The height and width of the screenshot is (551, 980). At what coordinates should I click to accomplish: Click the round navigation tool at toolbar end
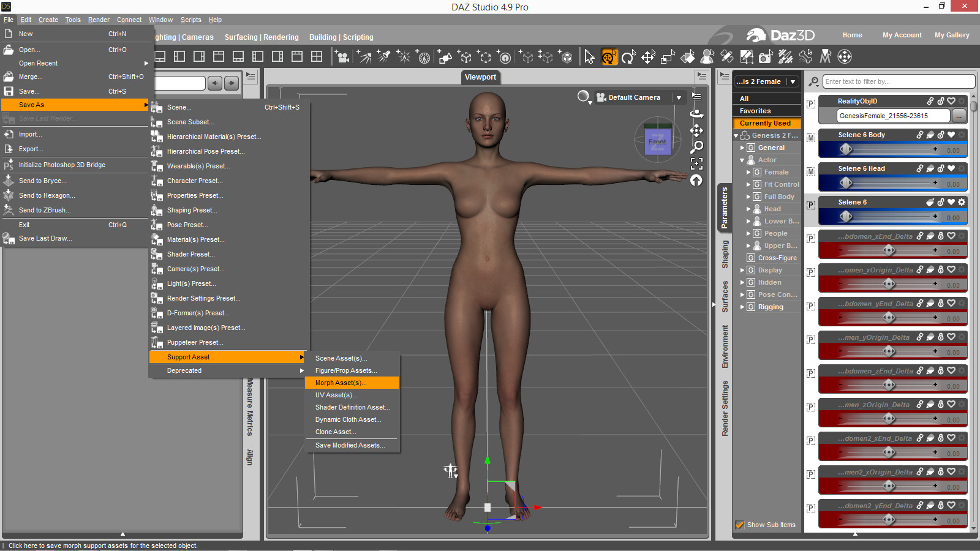(845, 57)
